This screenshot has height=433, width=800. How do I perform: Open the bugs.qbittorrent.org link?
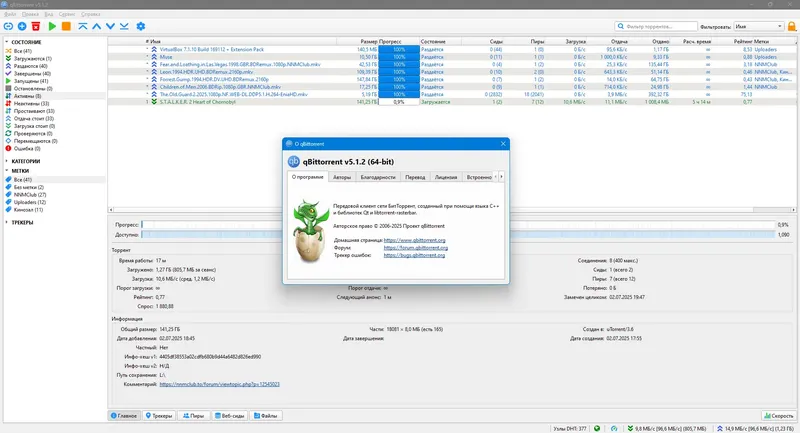414,255
